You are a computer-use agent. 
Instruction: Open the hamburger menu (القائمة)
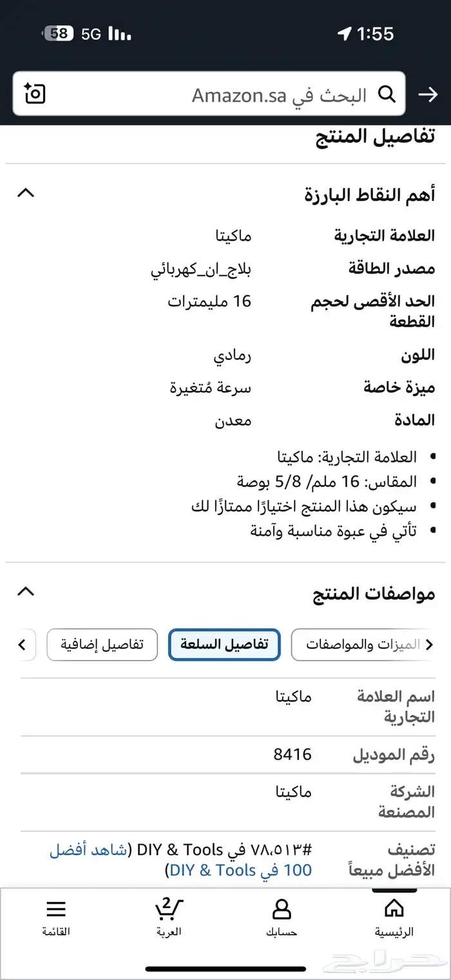click(56, 917)
